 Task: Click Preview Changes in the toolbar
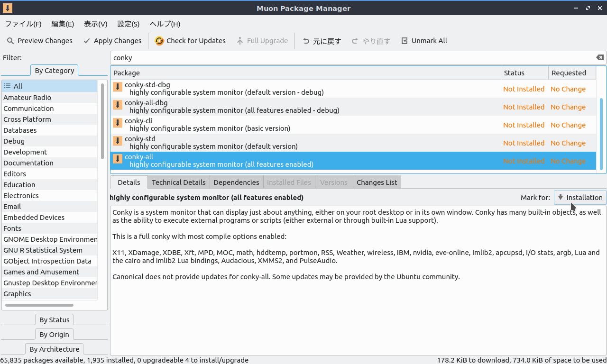40,41
